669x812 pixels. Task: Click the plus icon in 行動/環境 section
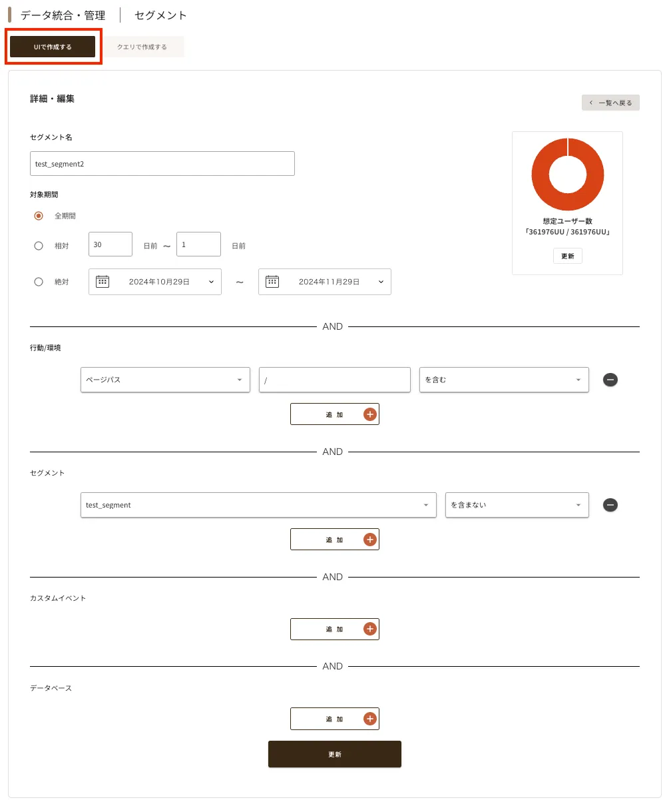pyautogui.click(x=370, y=414)
